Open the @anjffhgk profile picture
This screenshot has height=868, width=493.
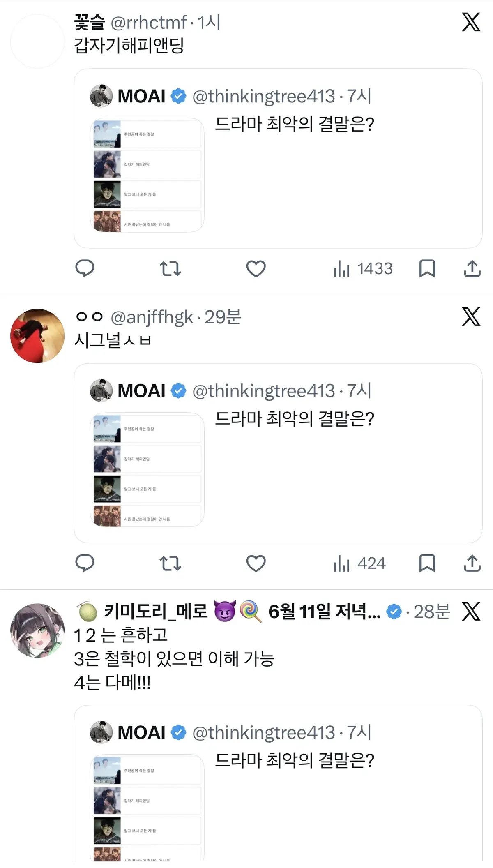(x=37, y=336)
